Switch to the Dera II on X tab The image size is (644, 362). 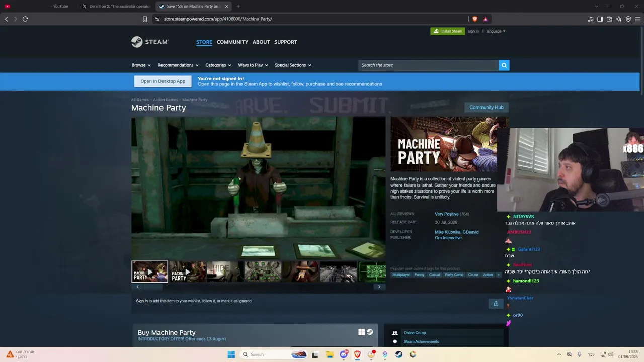116,7
